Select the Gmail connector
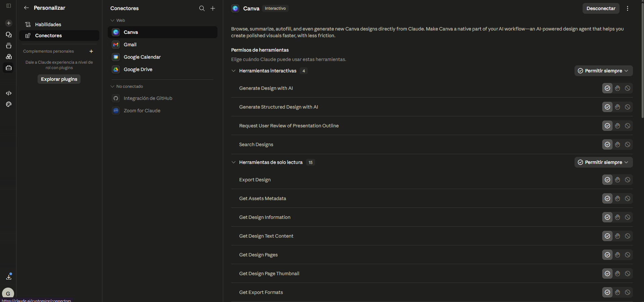The width and height of the screenshot is (644, 302). 162,45
